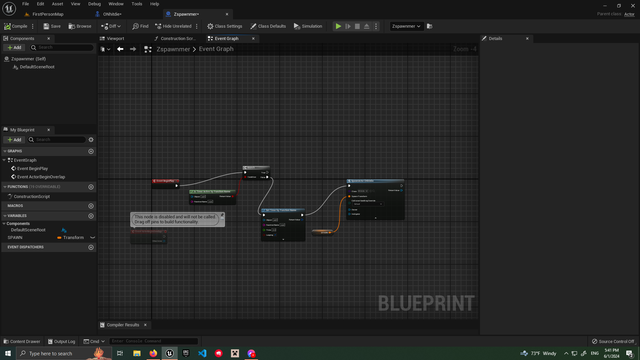The height and width of the screenshot is (360, 640).
Task: Open the Diff dropdown
Action: [111, 26]
